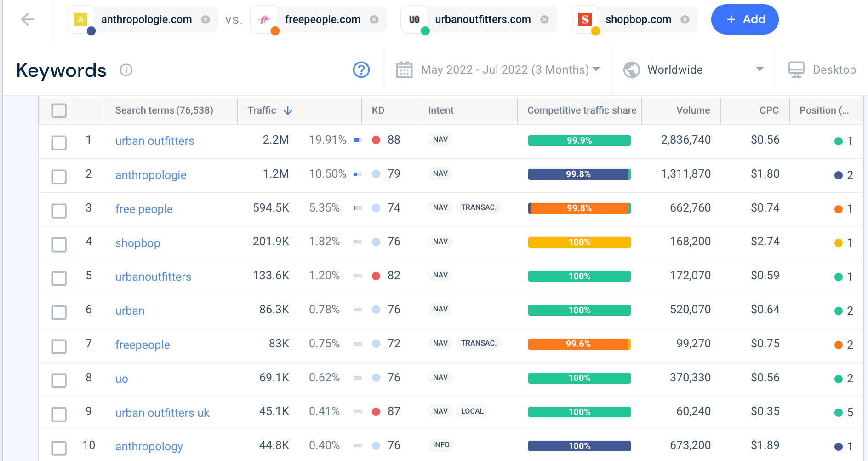The height and width of the screenshot is (461, 868).
Task: Open the date range dropdown
Action: click(x=510, y=70)
